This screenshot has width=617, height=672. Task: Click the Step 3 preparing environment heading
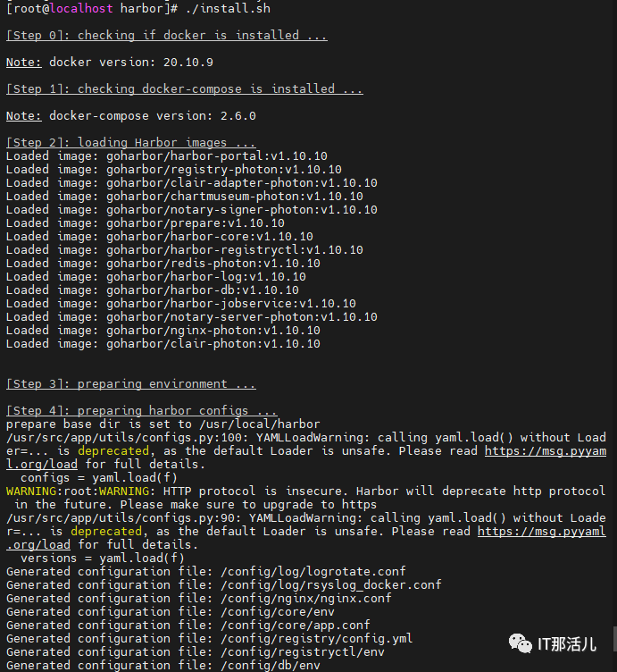tap(131, 383)
